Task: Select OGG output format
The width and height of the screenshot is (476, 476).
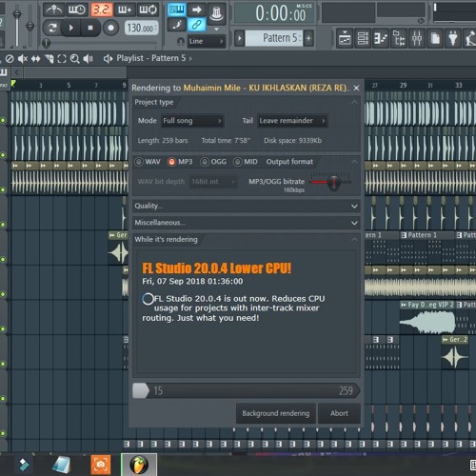Action: pos(205,162)
